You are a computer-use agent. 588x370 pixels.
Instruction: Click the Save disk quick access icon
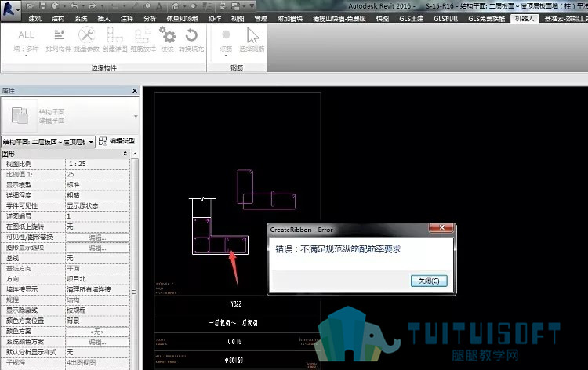coord(42,6)
